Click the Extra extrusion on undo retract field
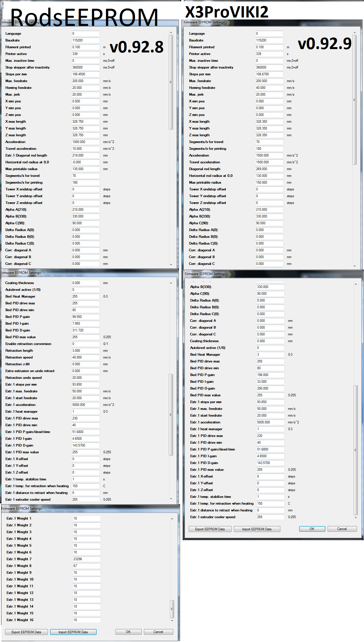Screen dimensions: 364x642 tap(85, 371)
